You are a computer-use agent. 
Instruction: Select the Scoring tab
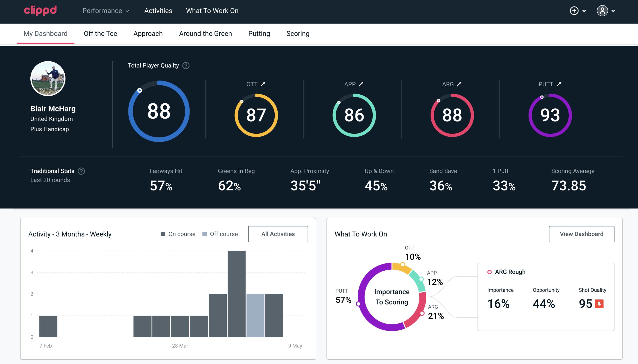click(298, 33)
